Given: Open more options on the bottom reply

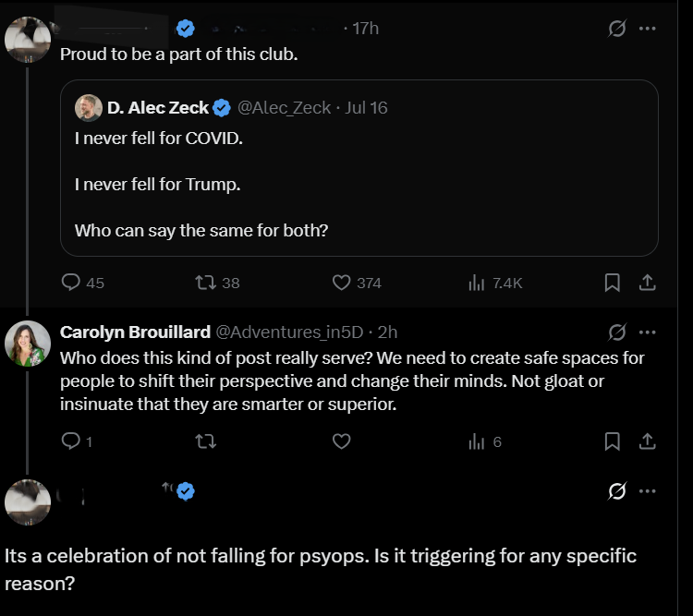Looking at the screenshot, I should point(648,491).
